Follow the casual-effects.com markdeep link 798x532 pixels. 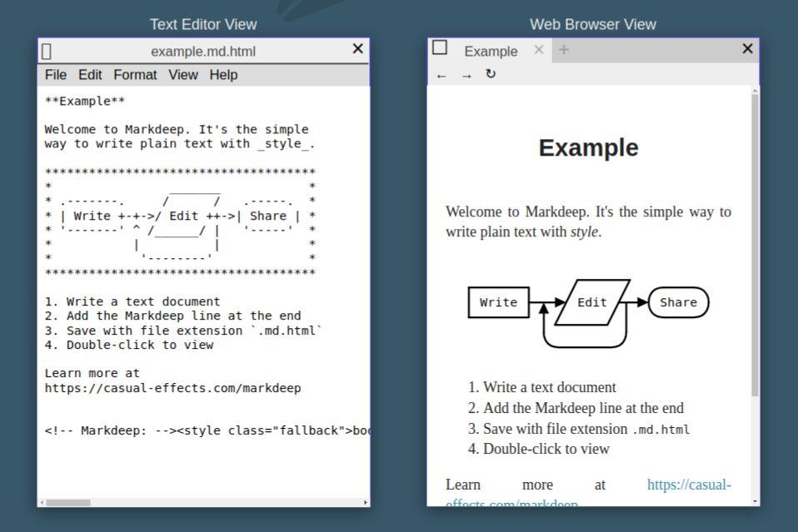(689, 485)
